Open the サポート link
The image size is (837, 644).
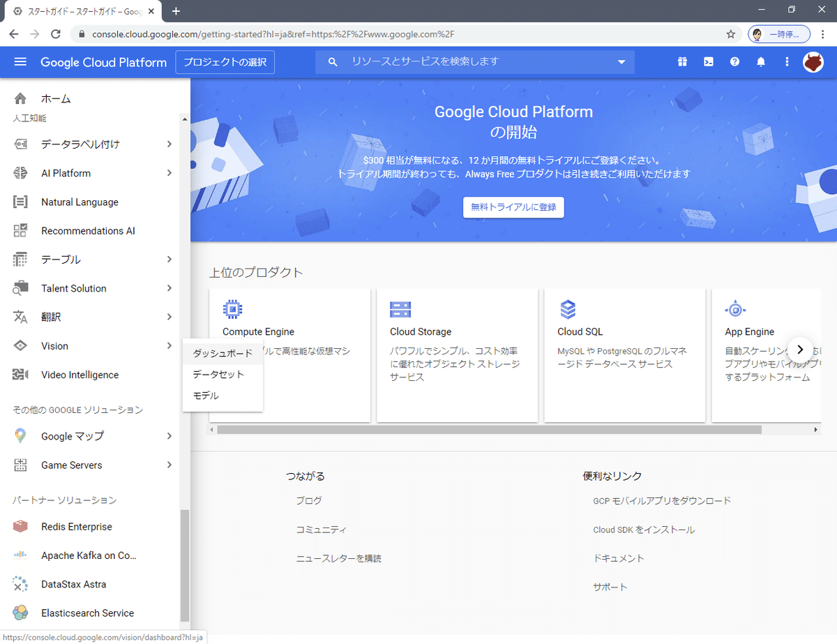tap(610, 587)
